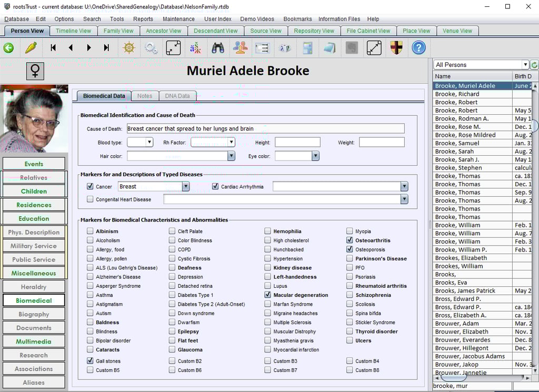This screenshot has width=539, height=392.
Task: Open the Hair color dropdown
Action: click(231, 156)
